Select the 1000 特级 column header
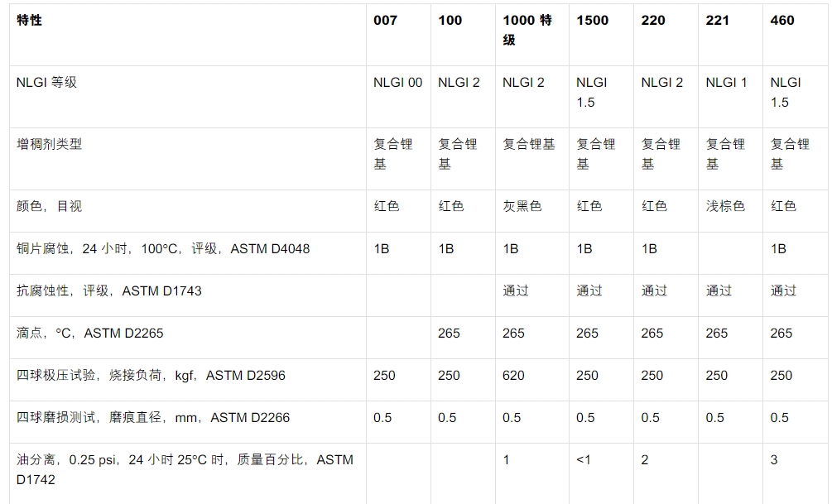Image resolution: width=832 pixels, height=504 pixels. pos(527,31)
